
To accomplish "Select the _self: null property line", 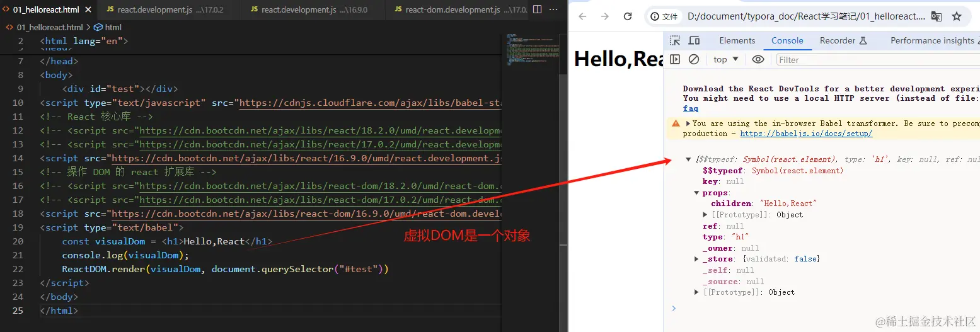I will tap(728, 270).
